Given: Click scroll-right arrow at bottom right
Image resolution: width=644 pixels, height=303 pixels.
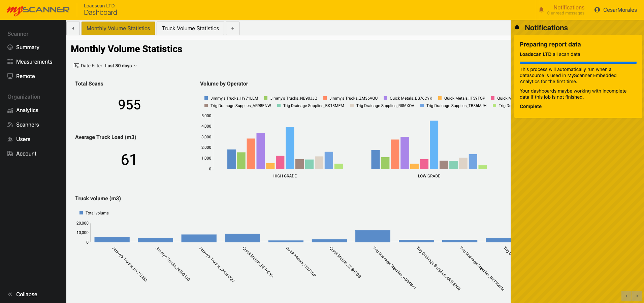Looking at the screenshot, I should click(637, 296).
